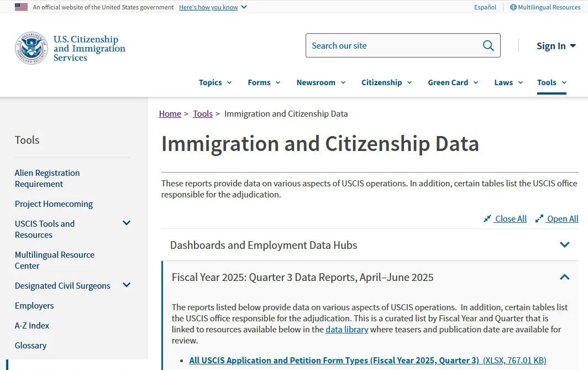Viewport: 588px width, 370px height.
Task: Open the Green Card navigation menu
Action: 453,82
